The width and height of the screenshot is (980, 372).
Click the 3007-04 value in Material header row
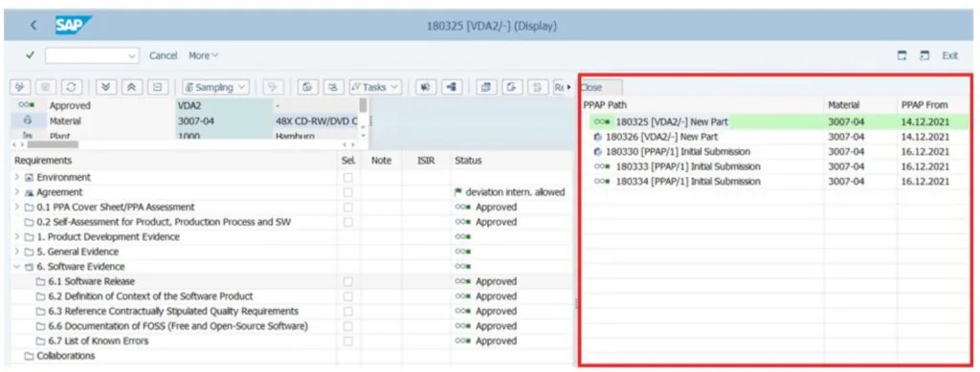click(x=195, y=121)
